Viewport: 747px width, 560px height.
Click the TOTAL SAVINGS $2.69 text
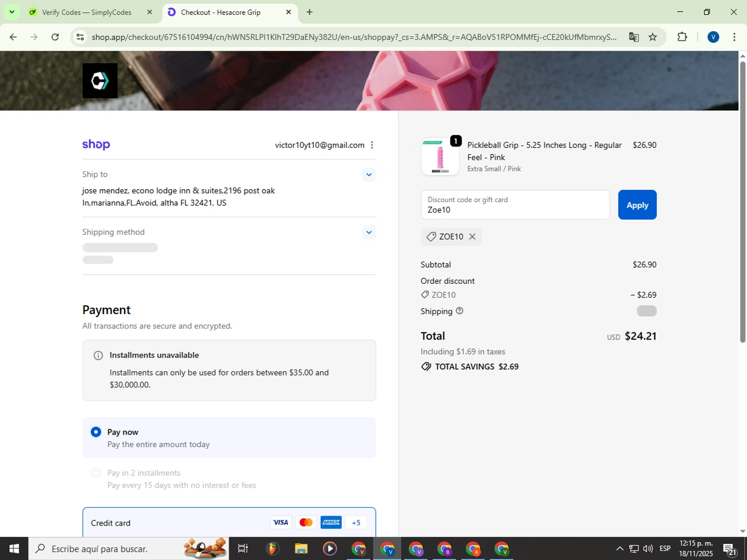(477, 367)
